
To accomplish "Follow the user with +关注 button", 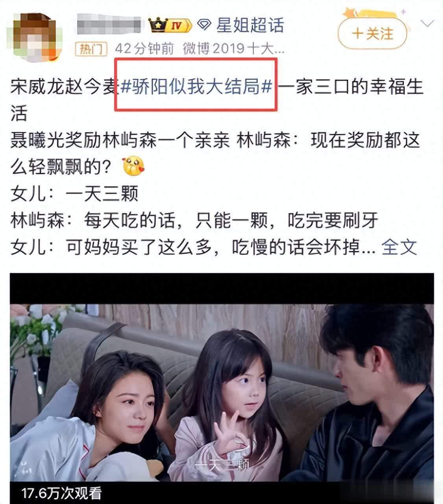I will point(372,33).
